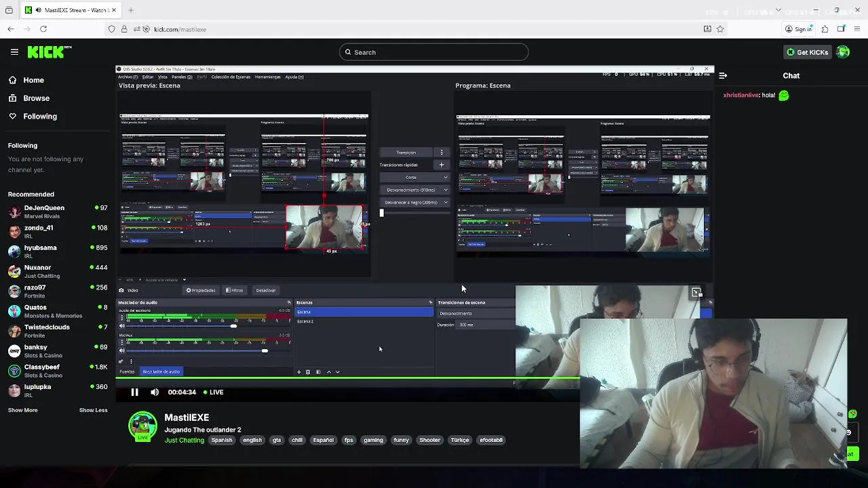The width and height of the screenshot is (868, 488).
Task: Open audio mixer gear settings icon
Action: [121, 361]
